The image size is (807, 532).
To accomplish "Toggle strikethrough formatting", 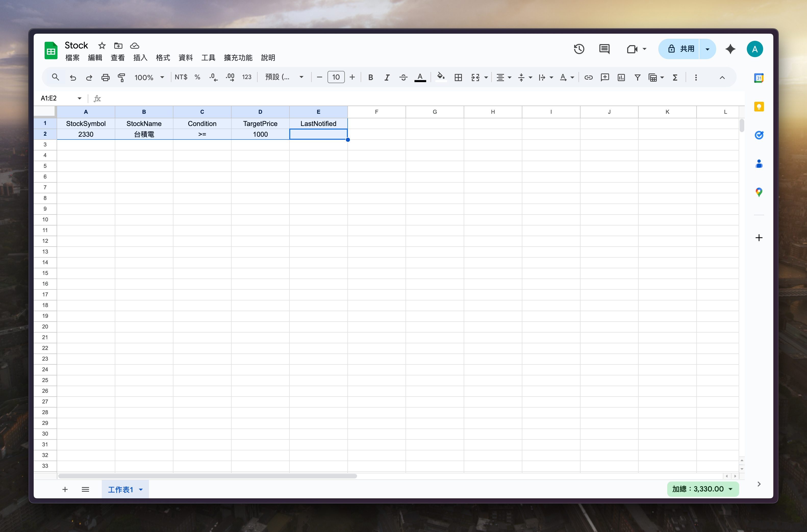I will 403,77.
